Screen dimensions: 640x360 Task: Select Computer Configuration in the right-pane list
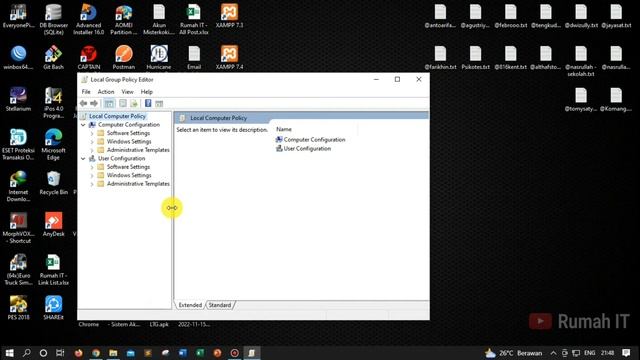click(314, 140)
